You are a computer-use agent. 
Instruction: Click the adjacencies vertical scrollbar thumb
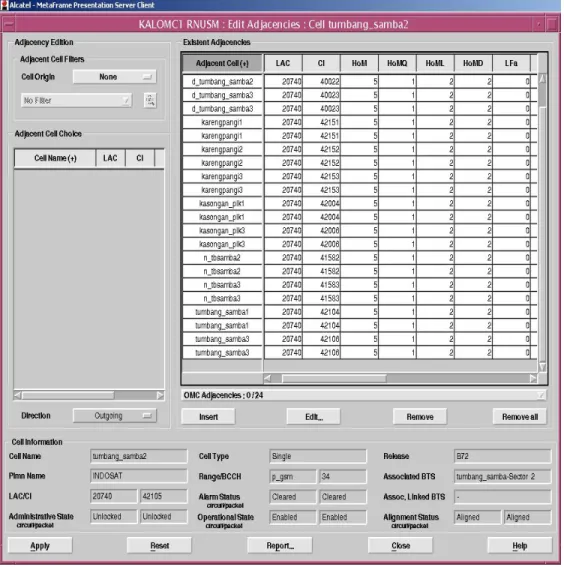pyautogui.click(x=542, y=95)
